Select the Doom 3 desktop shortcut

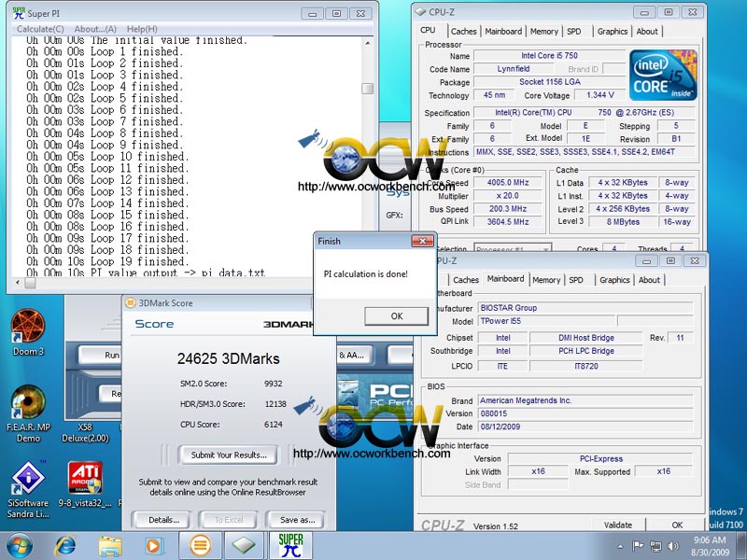click(x=28, y=332)
